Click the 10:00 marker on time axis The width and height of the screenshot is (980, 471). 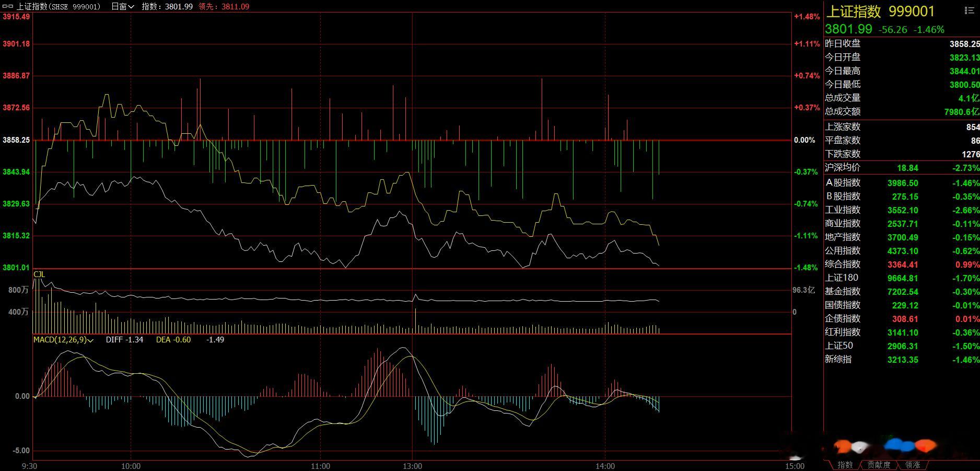[131, 466]
